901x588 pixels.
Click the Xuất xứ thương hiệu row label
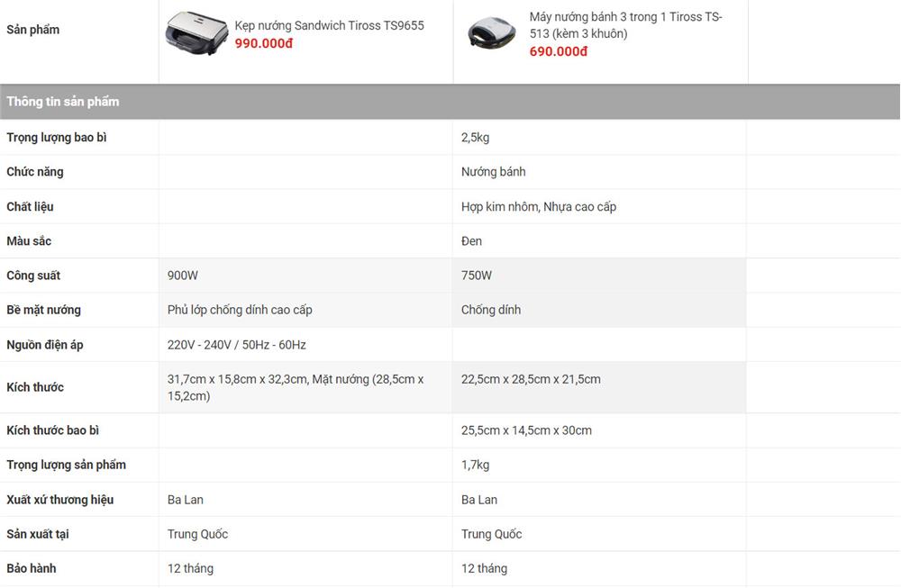pos(60,500)
